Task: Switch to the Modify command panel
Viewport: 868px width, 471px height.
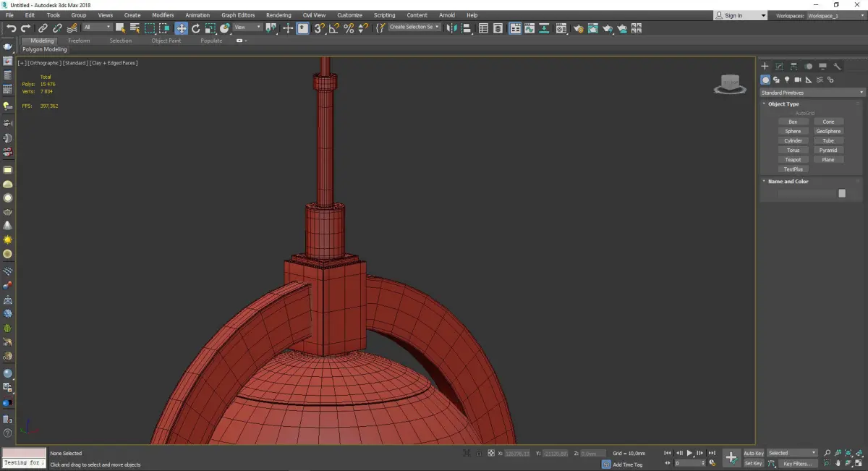Action: 779,67
